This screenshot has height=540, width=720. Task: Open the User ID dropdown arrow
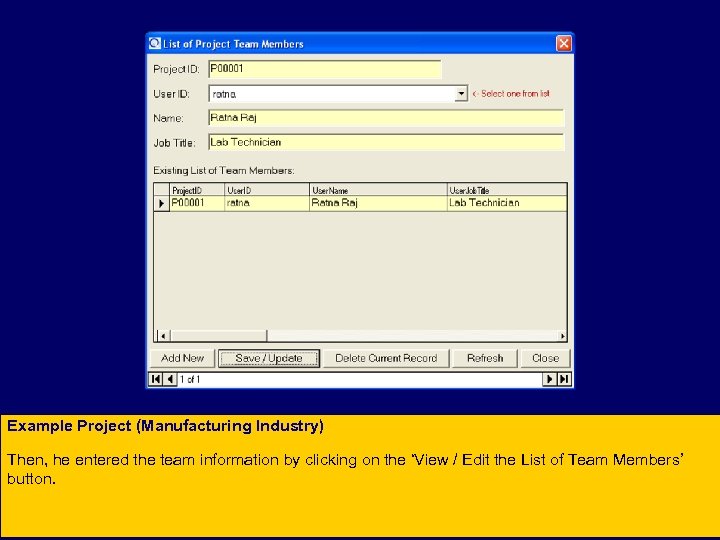(x=461, y=94)
